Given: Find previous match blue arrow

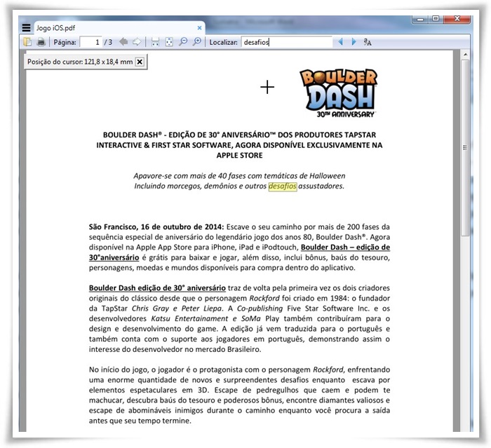Looking at the screenshot, I should click(341, 41).
